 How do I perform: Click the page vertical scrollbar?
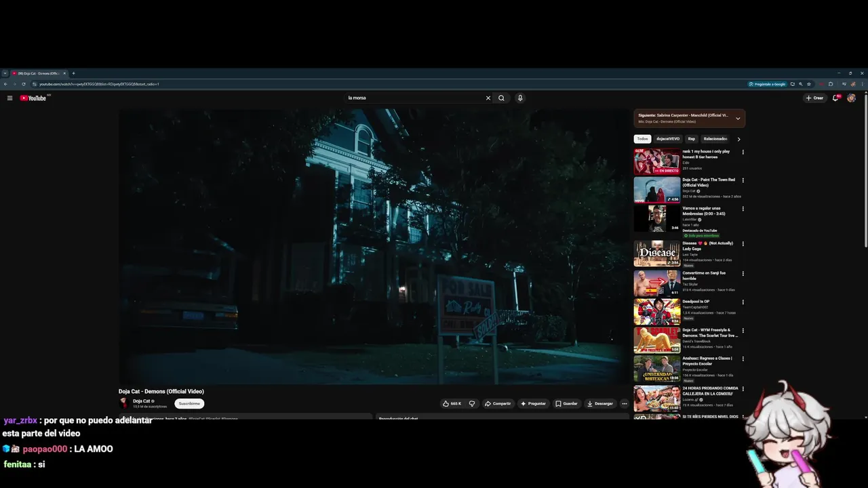(865, 169)
